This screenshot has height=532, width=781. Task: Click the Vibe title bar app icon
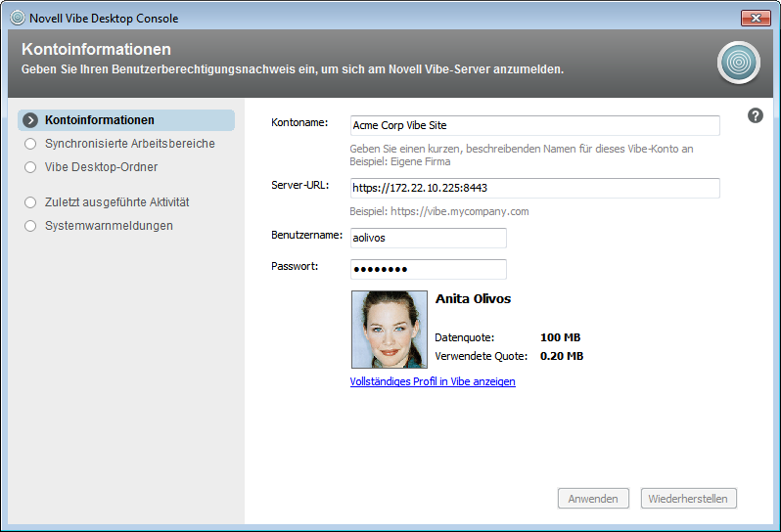pyautogui.click(x=18, y=18)
